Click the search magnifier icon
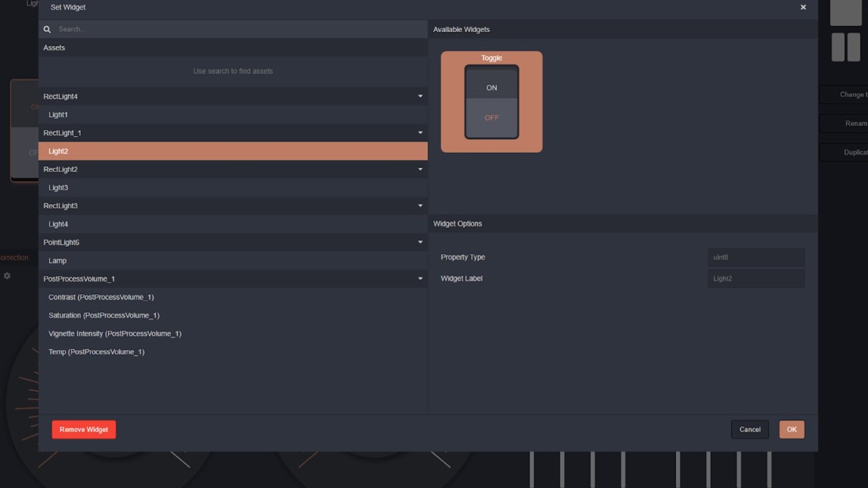The image size is (868, 488). pyautogui.click(x=47, y=29)
